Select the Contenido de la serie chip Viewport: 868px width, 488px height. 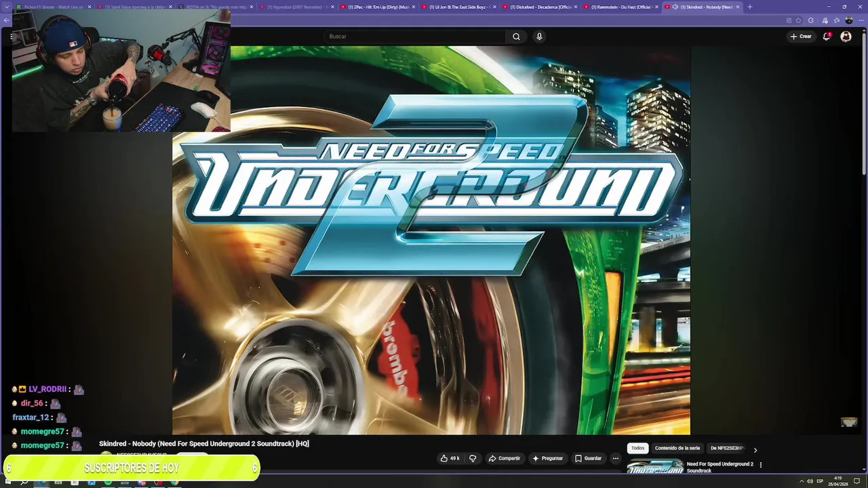(677, 448)
